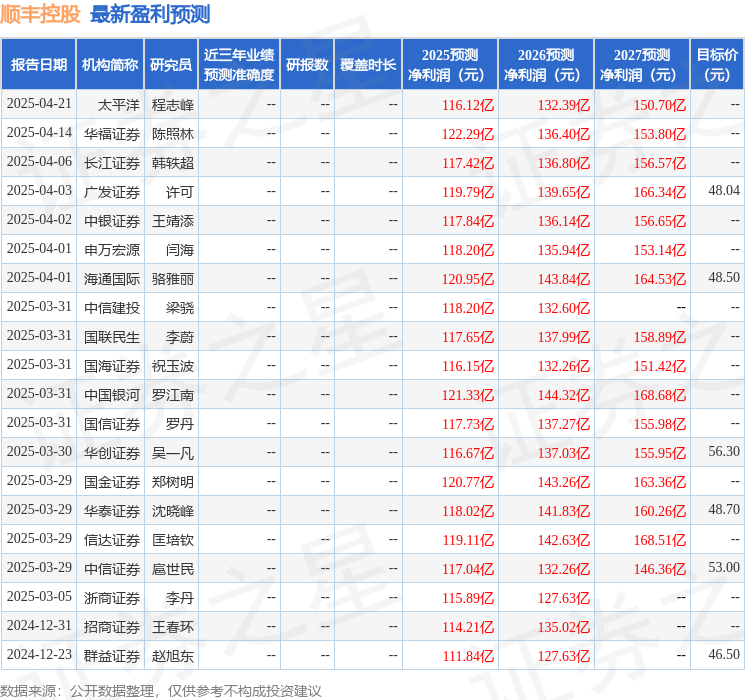Click the 2026预测净利润 column header
745x700 pixels.
tap(546, 65)
